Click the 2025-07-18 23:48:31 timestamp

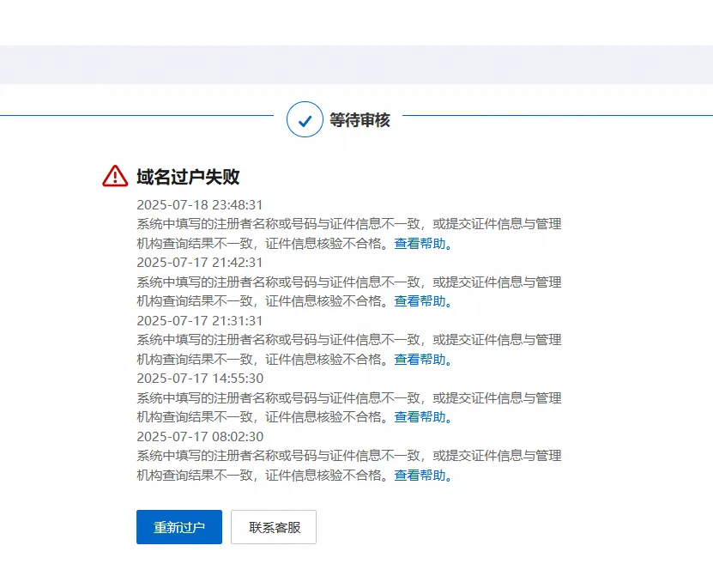[x=200, y=204]
